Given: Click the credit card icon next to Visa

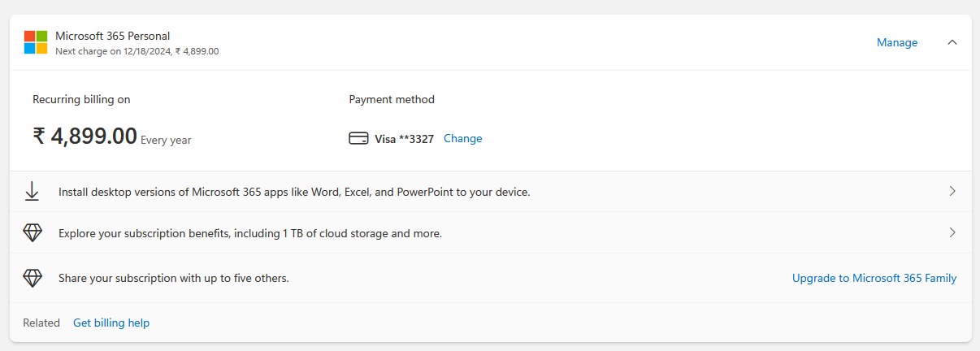Looking at the screenshot, I should point(358,138).
